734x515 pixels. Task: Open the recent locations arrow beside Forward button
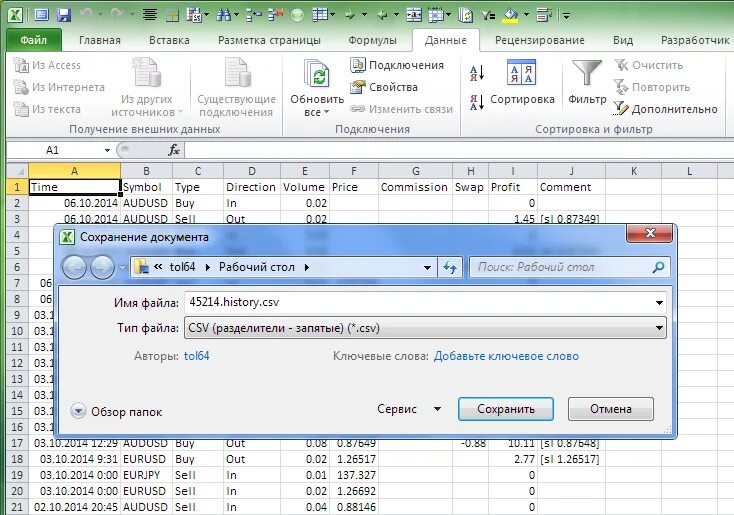[x=122, y=268]
